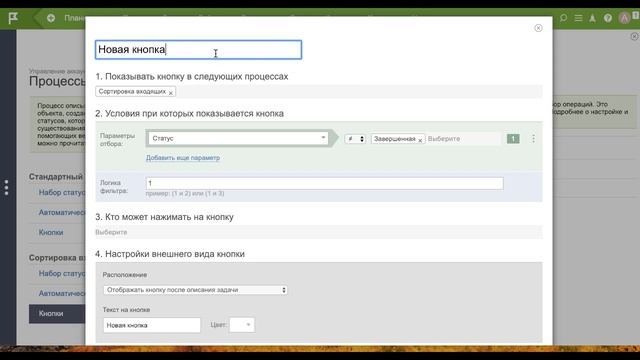Remove the 'Сортировка входящих' process tag
This screenshot has width=640, height=360.
coord(171,93)
